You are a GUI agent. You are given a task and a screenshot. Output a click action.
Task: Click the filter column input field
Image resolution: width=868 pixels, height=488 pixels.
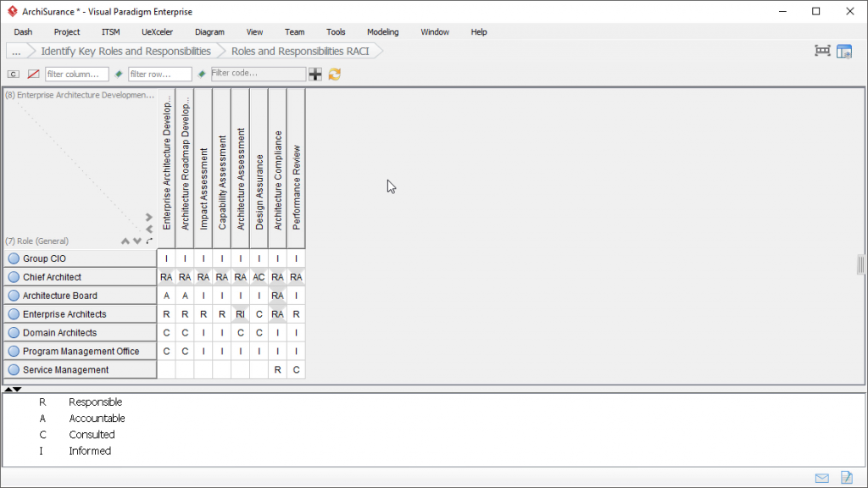[76, 75]
